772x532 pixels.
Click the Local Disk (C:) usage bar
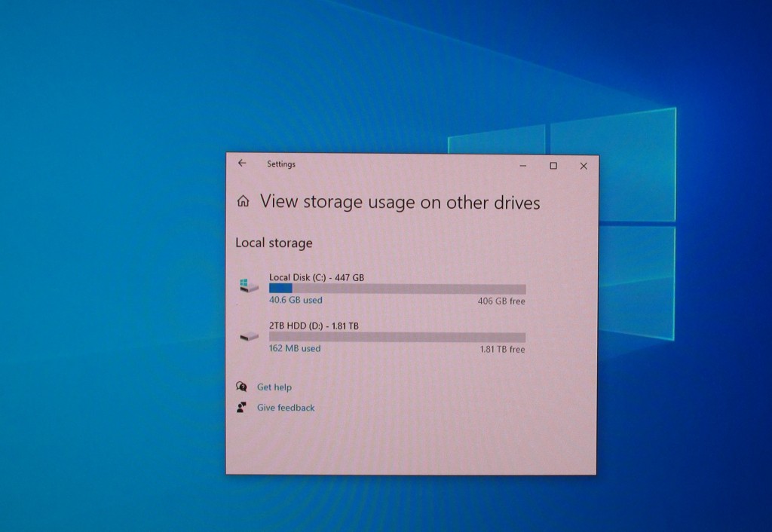397,289
